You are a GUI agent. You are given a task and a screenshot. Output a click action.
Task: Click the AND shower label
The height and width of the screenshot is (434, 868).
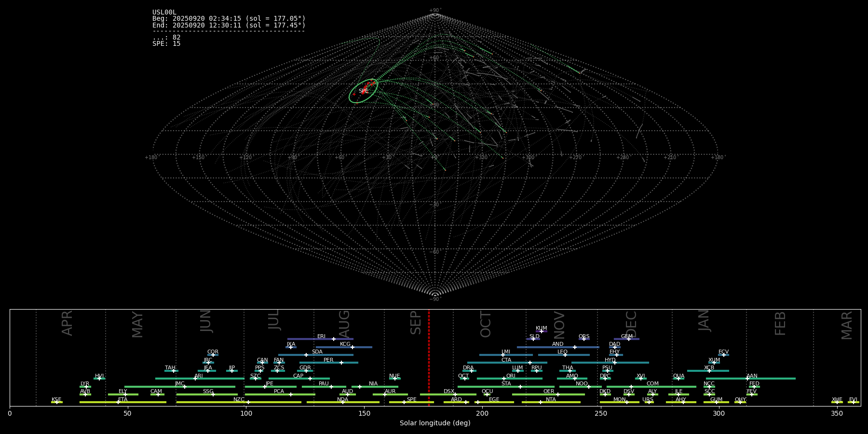557,344
